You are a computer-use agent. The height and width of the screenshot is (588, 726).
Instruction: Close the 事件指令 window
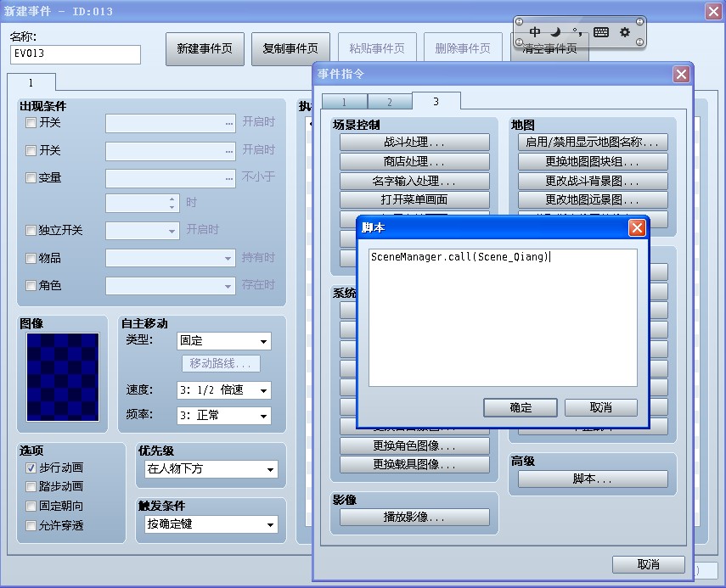[x=681, y=74]
